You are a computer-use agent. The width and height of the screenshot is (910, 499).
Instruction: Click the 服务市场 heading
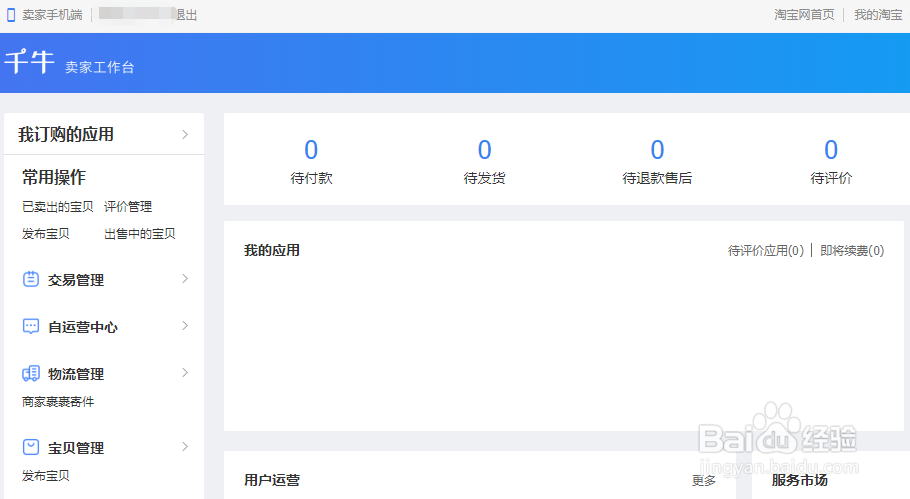coord(800,480)
